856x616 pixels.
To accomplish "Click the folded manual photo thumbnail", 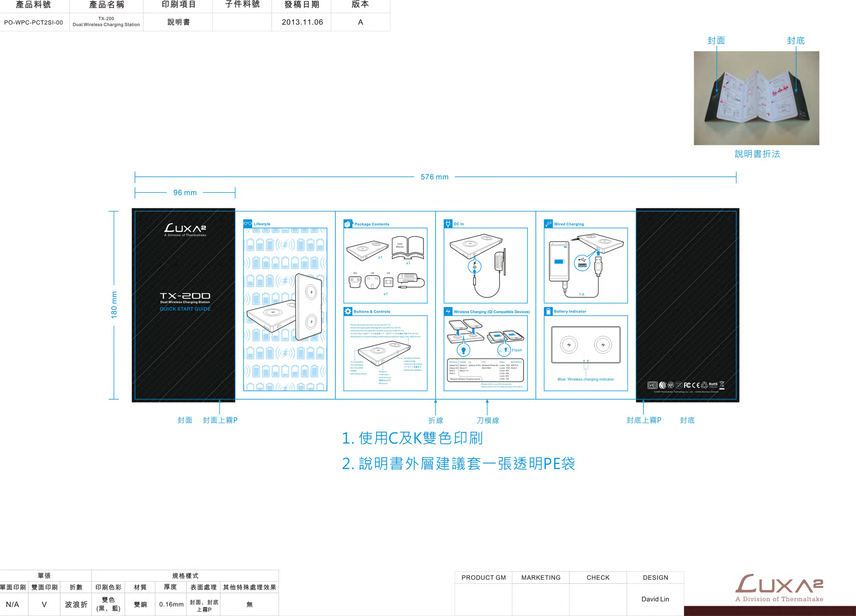I will [x=756, y=98].
